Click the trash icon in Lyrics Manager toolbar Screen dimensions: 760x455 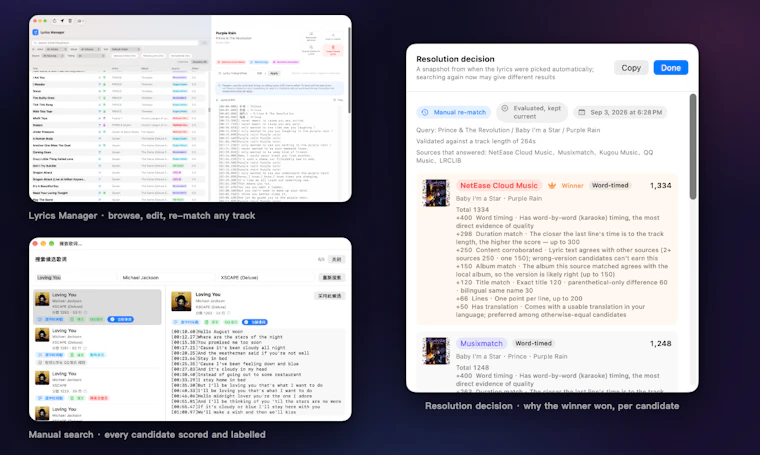pos(70,21)
